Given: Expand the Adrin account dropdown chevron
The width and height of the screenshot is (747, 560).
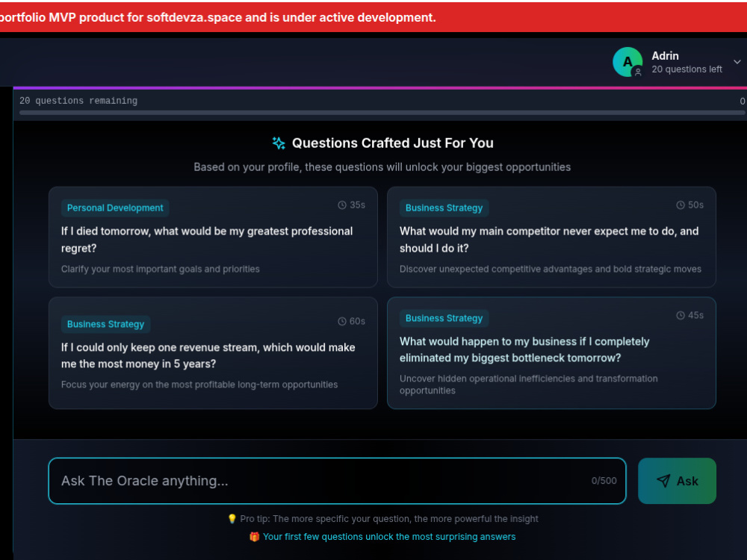Looking at the screenshot, I should point(737,62).
